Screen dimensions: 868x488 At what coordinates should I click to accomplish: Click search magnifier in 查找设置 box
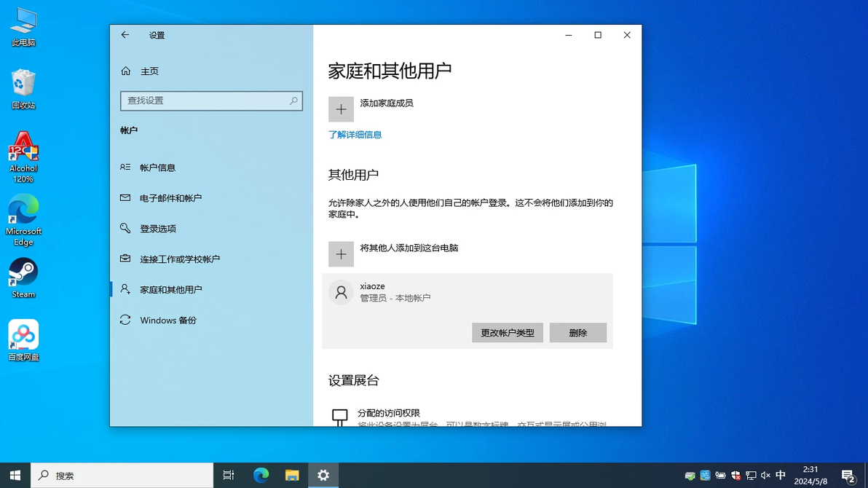click(x=293, y=101)
